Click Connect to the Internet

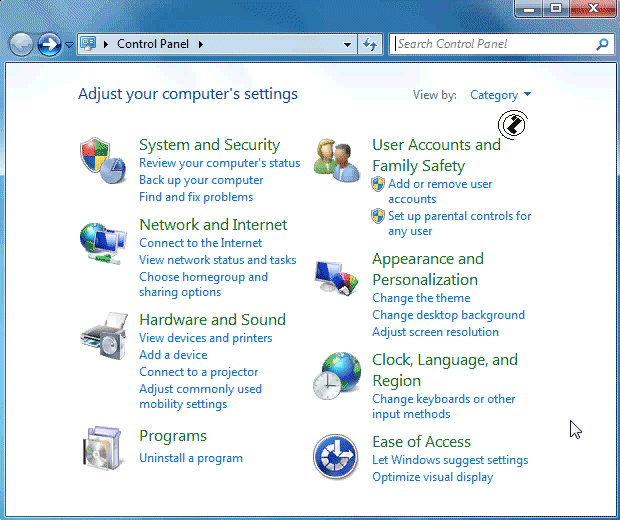[x=200, y=243]
